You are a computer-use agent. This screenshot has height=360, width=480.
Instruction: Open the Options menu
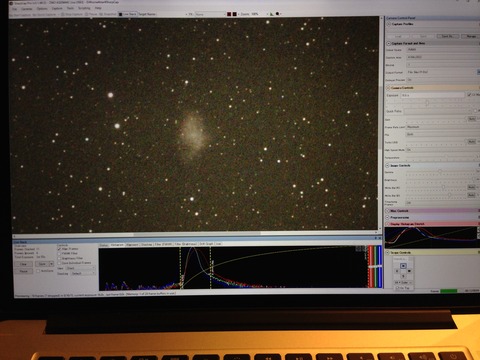pyautogui.click(x=42, y=8)
